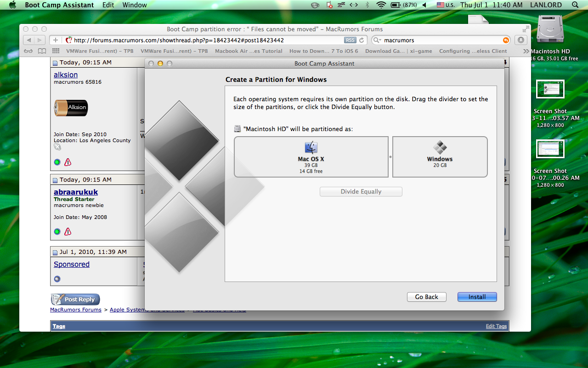Click the macrumors search field

441,40
